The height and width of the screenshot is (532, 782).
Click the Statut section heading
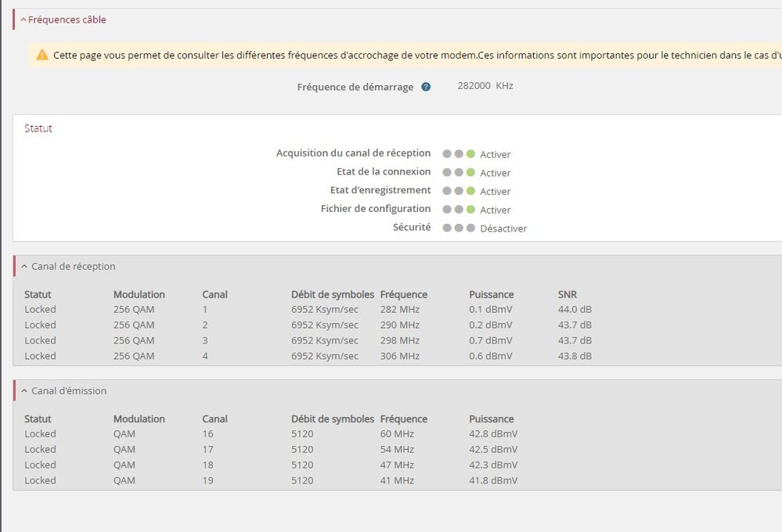(x=38, y=128)
